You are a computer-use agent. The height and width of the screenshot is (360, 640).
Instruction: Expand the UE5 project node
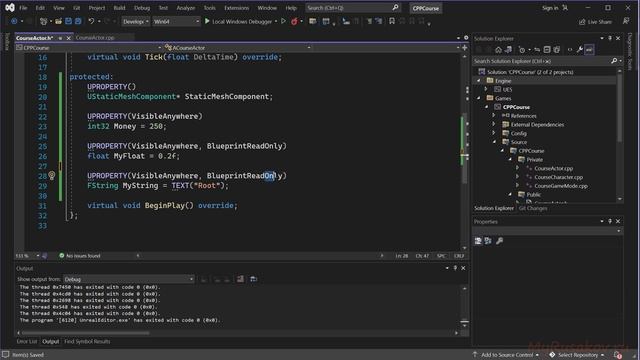[x=486, y=89]
